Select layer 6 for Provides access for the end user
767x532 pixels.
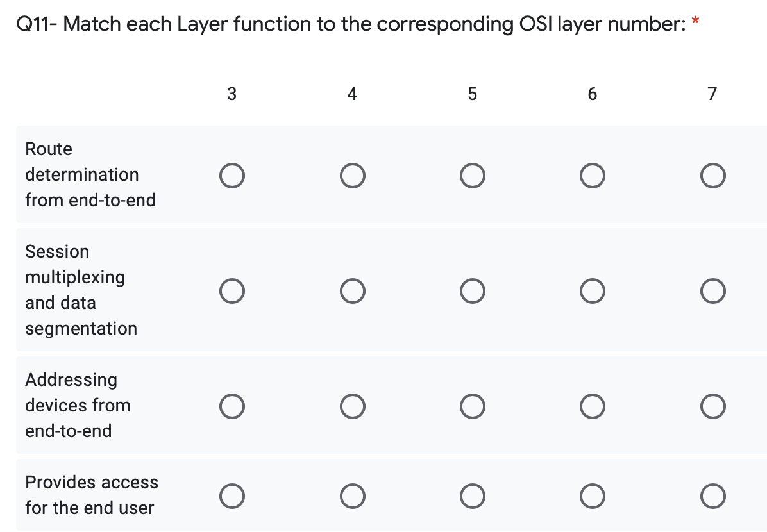coord(592,495)
